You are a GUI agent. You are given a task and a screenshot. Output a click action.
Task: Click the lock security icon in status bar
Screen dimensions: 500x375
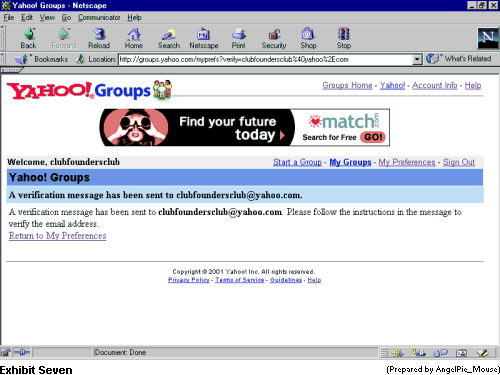click(6, 352)
